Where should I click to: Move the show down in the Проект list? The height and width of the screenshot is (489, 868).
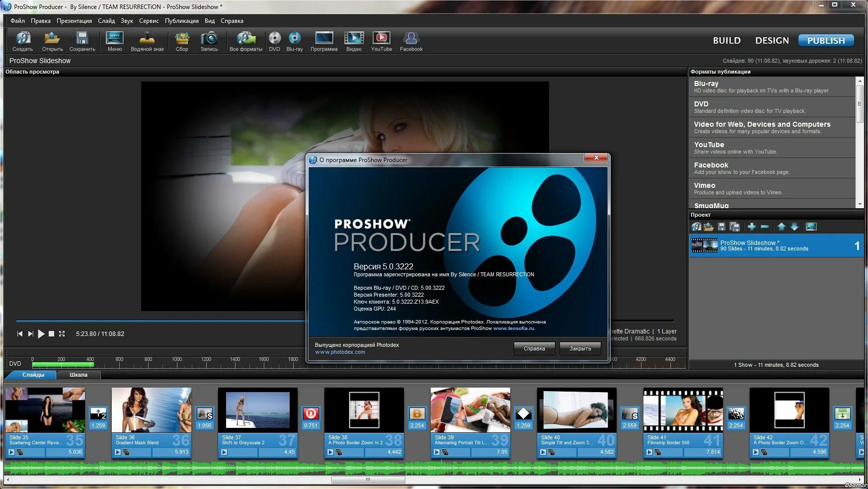coord(794,227)
